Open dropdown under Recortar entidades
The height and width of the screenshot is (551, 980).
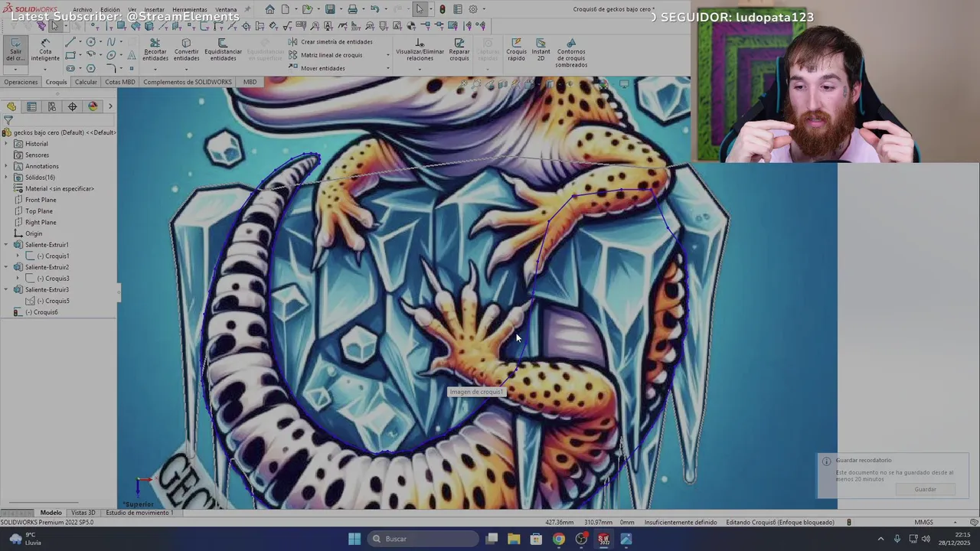point(155,69)
